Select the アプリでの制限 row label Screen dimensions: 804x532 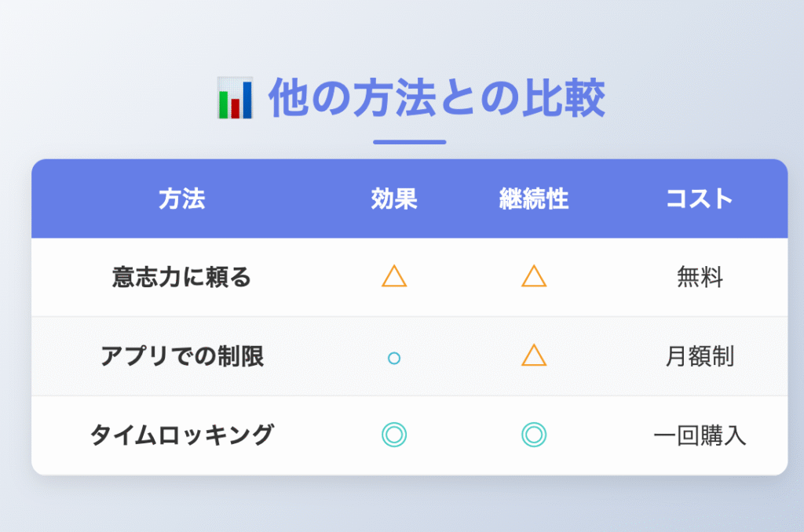(x=182, y=356)
